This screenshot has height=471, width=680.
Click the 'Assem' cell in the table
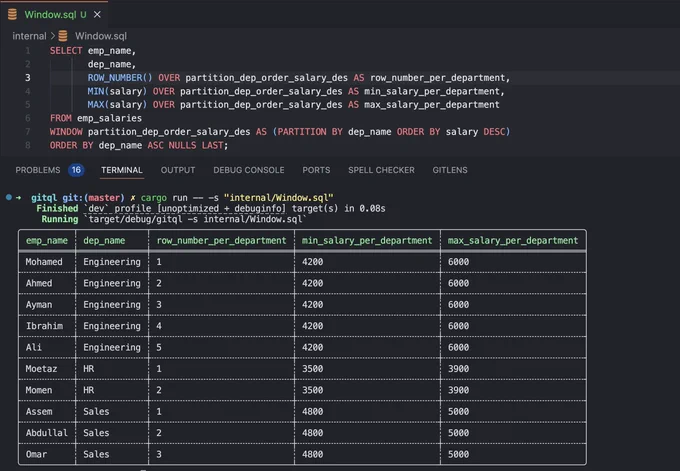tap(39, 411)
